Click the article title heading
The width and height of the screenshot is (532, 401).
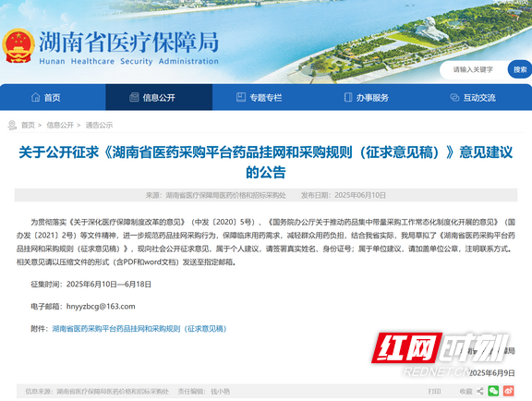(x=266, y=162)
